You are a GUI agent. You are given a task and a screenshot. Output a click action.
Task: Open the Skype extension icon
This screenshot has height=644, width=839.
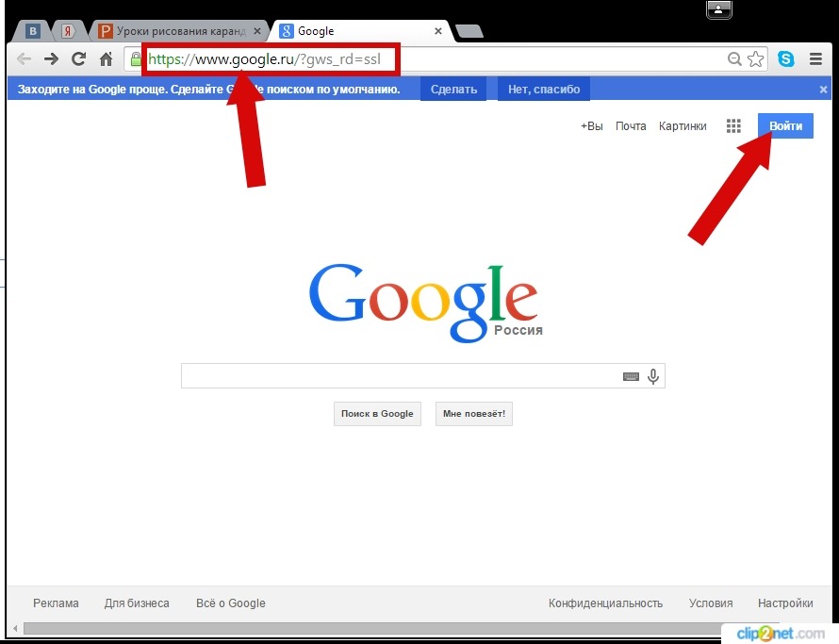786,58
